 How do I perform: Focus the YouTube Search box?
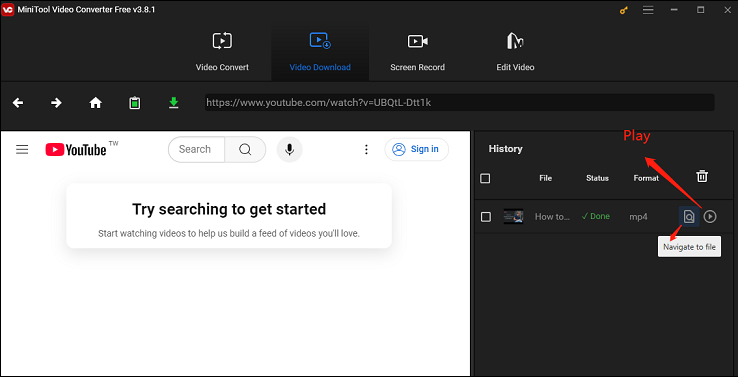(x=197, y=149)
